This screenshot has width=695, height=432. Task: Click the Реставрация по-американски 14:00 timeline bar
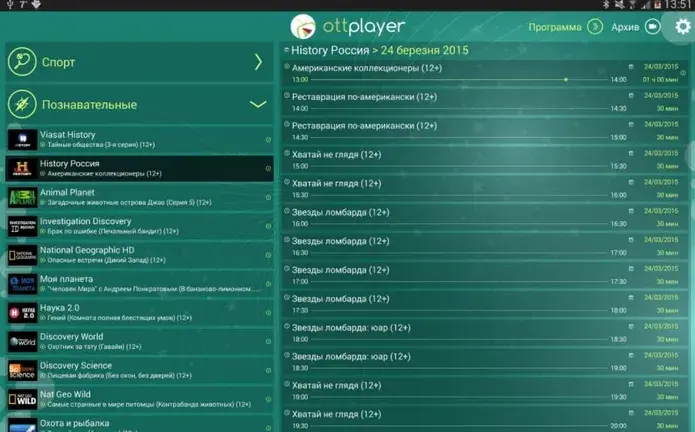coord(460,109)
